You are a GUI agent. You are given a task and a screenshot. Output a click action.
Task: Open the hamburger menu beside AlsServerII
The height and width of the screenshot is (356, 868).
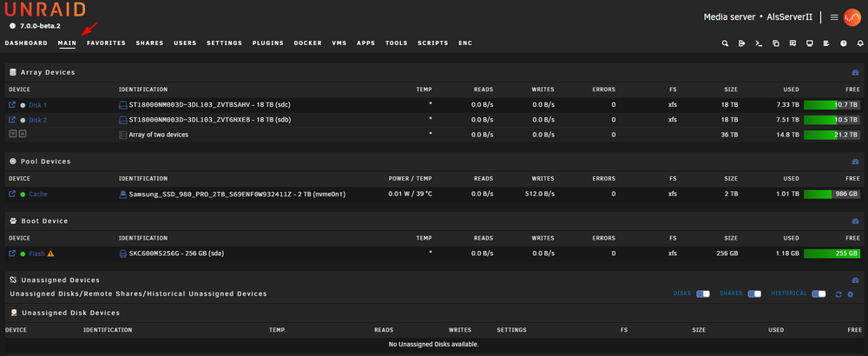point(834,17)
